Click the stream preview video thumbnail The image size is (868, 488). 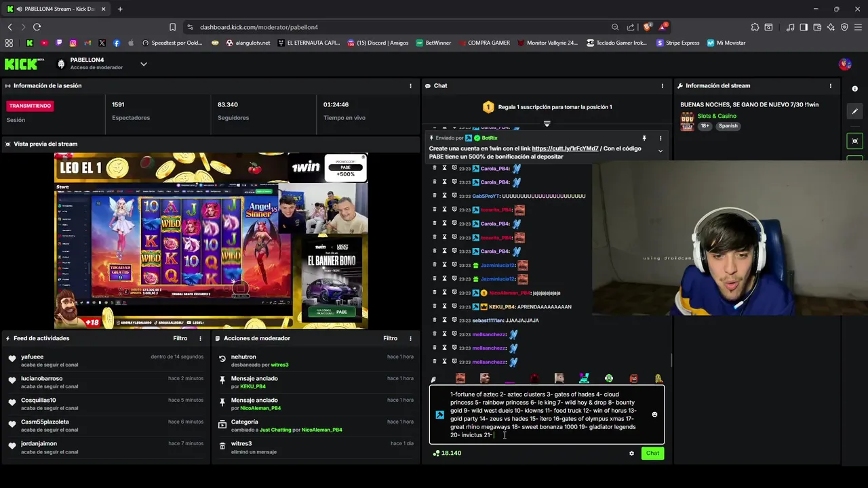pos(211,241)
